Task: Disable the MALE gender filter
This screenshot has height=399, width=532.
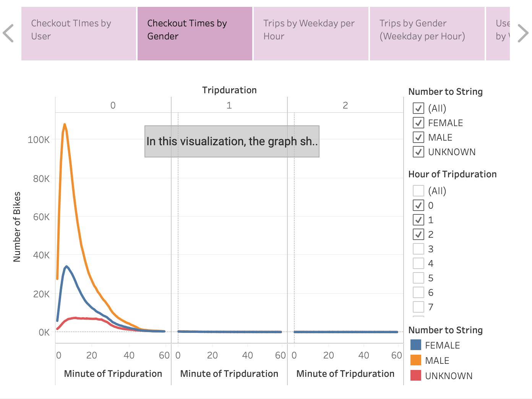Action: 418,137
